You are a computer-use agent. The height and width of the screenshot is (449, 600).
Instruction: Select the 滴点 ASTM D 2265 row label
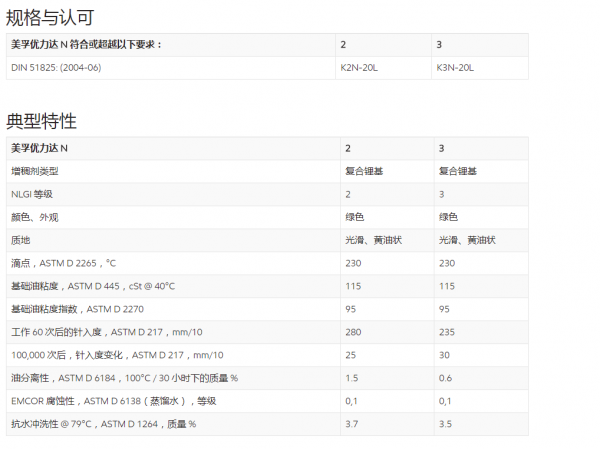pos(63,263)
